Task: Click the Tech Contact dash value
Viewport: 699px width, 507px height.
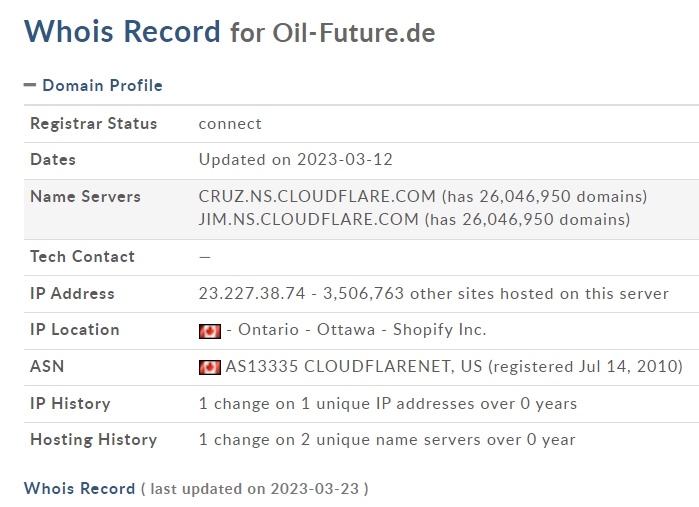Action: pos(205,257)
